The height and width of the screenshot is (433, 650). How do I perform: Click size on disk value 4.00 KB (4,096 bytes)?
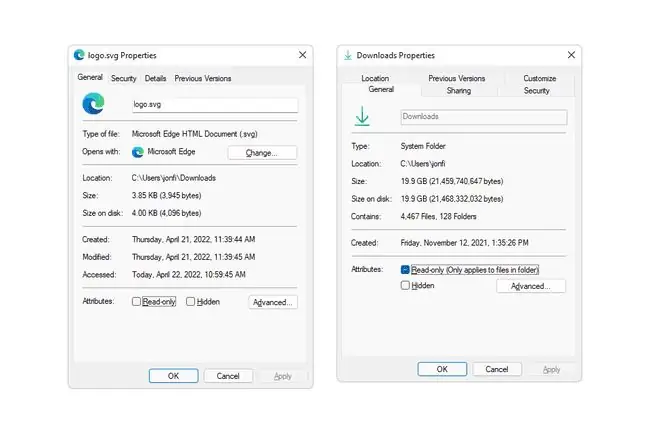point(166,213)
